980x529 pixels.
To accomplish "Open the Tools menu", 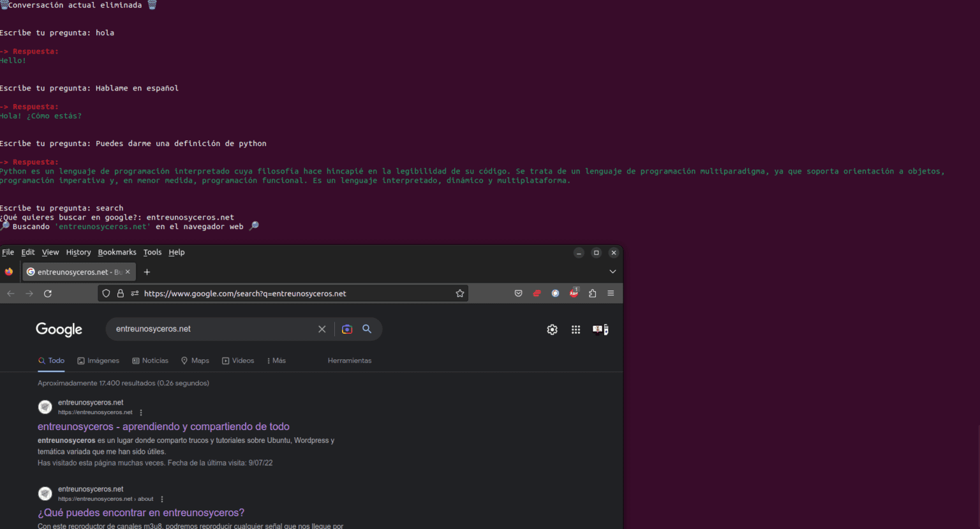I will click(x=152, y=253).
